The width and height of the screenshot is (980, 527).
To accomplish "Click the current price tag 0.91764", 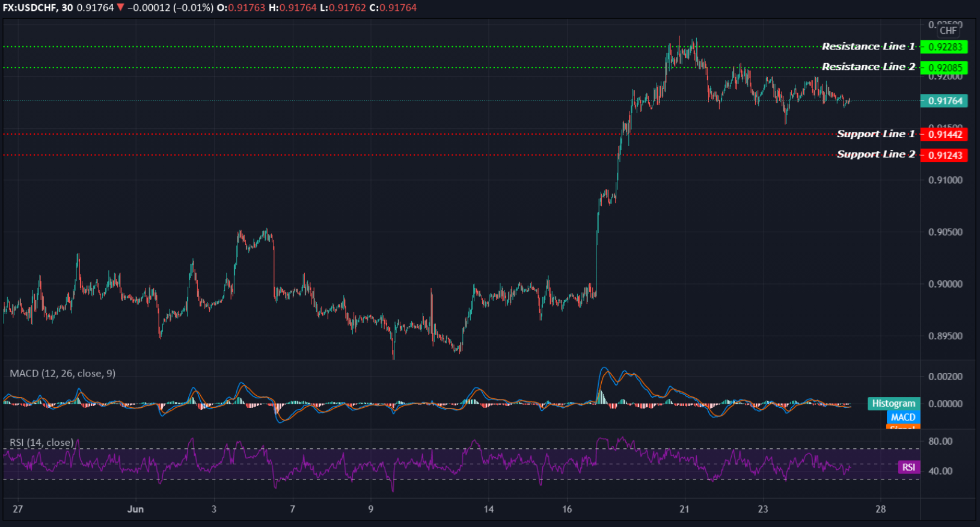I will click(944, 101).
